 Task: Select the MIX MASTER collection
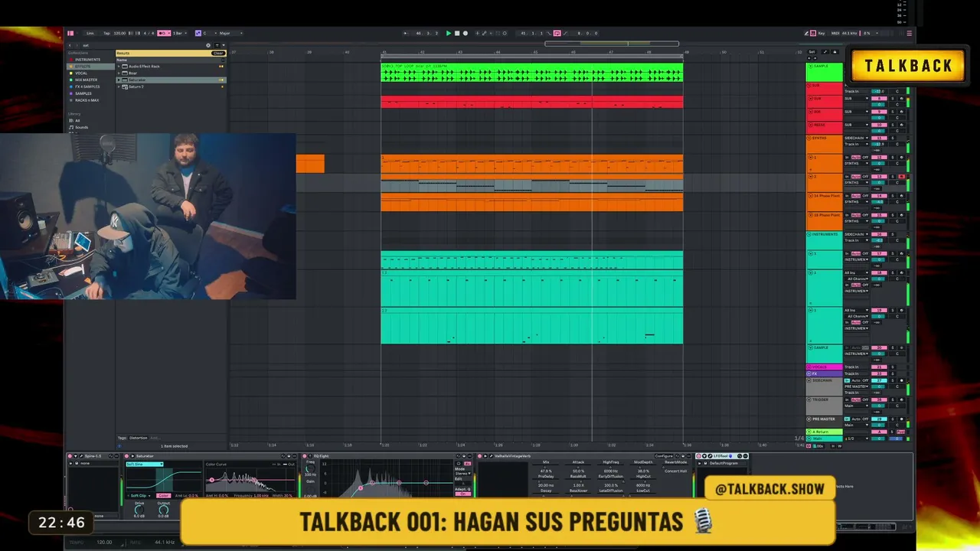coord(86,80)
